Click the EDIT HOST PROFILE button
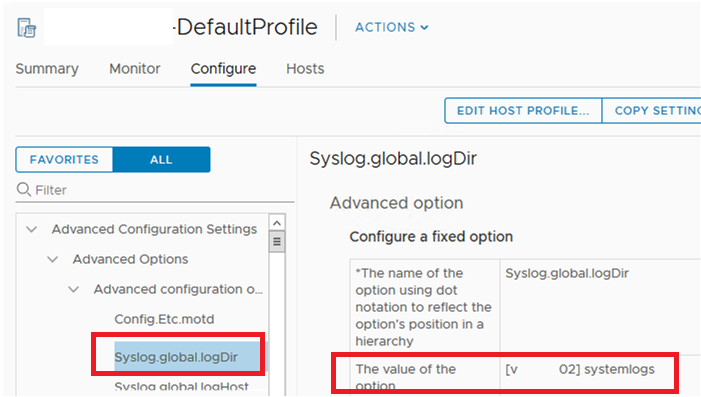Screen dimensions: 701x397 pyautogui.click(x=523, y=110)
